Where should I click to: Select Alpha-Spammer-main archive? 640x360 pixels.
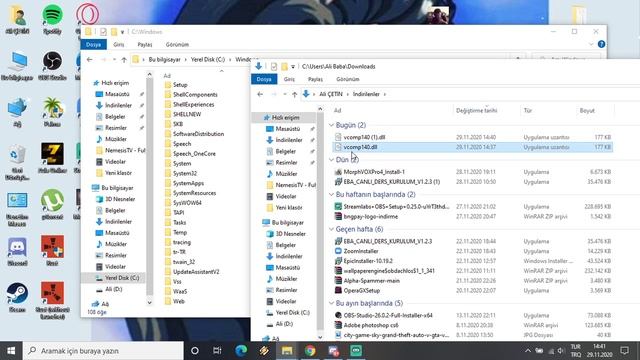click(371, 281)
